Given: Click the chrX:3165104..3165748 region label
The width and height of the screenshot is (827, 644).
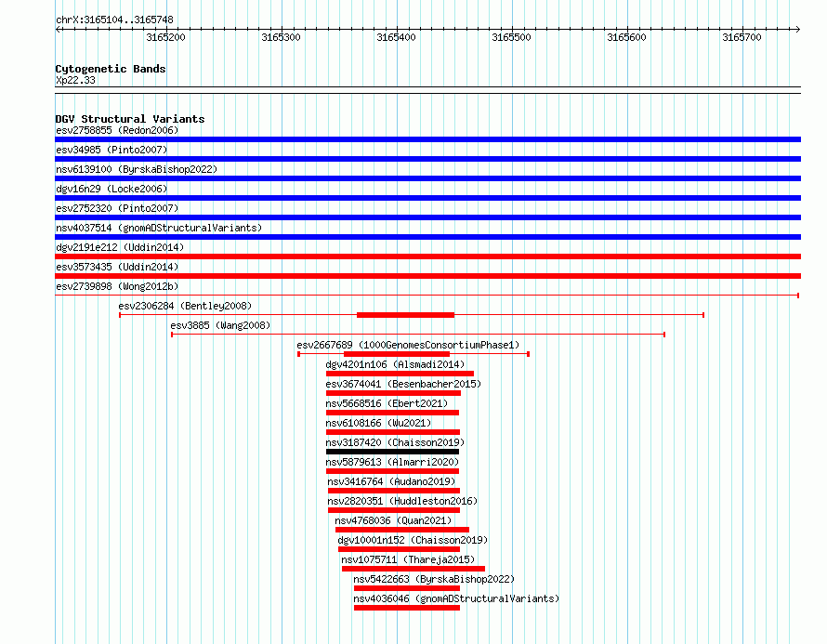Looking at the screenshot, I should pos(114,20).
